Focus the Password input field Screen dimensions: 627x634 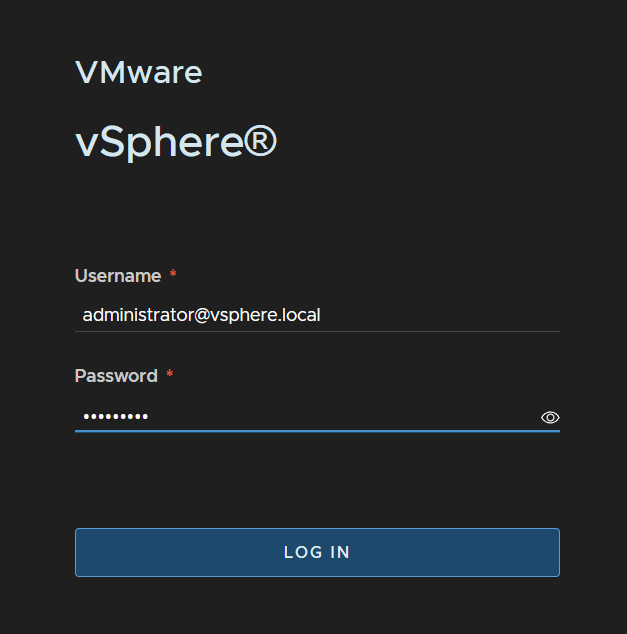click(305, 416)
